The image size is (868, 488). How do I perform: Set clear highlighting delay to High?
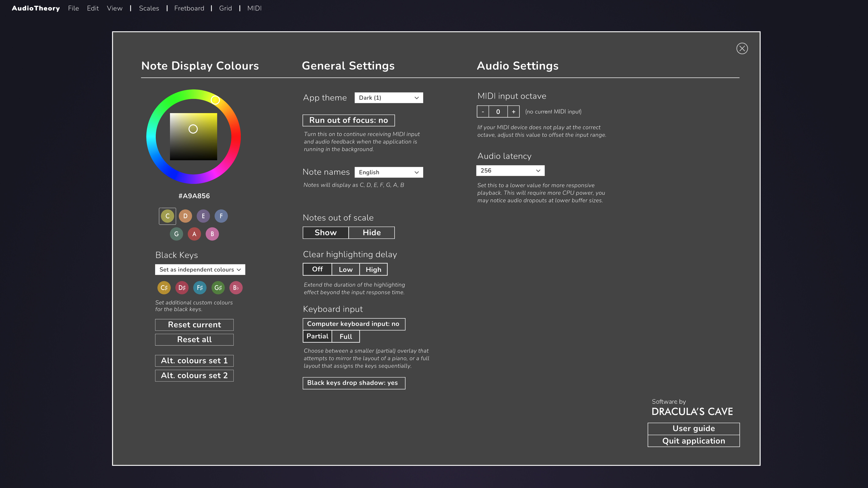coord(373,269)
